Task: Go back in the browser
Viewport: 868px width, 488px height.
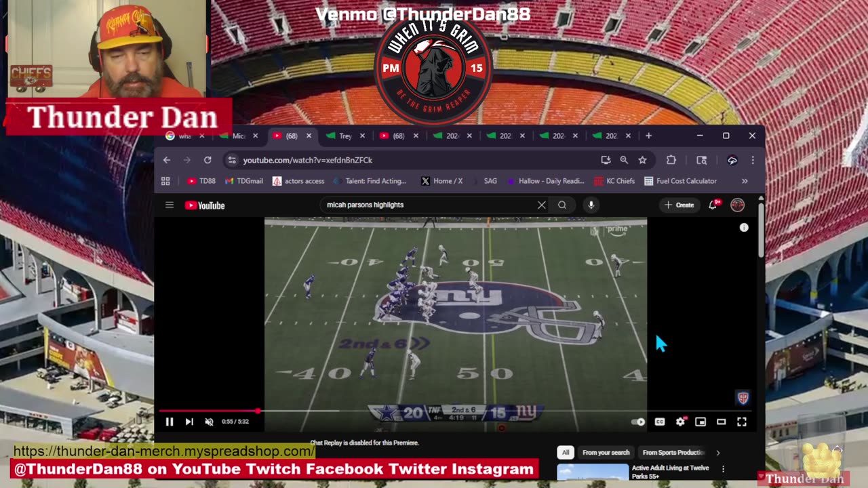Action: [167, 160]
